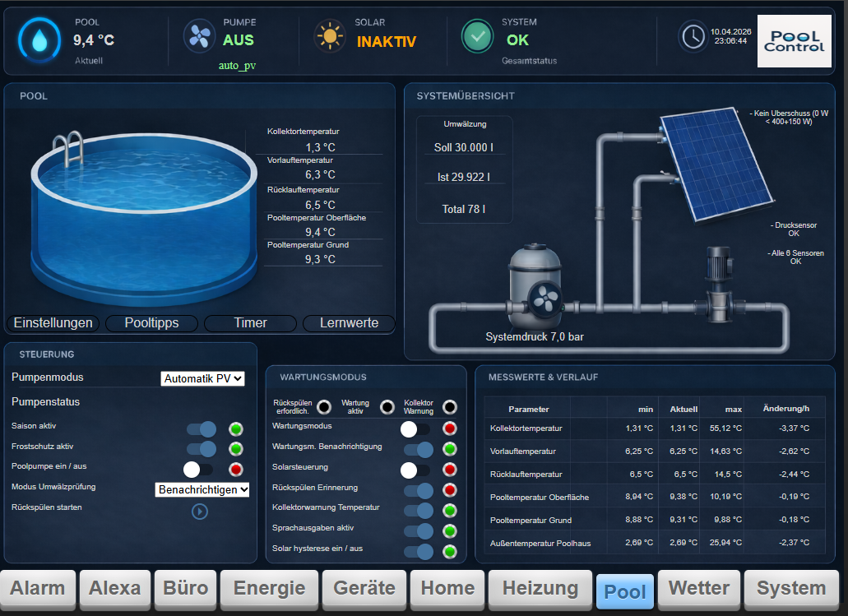Click the pump fan icon in header
The image size is (848, 616).
point(200,37)
